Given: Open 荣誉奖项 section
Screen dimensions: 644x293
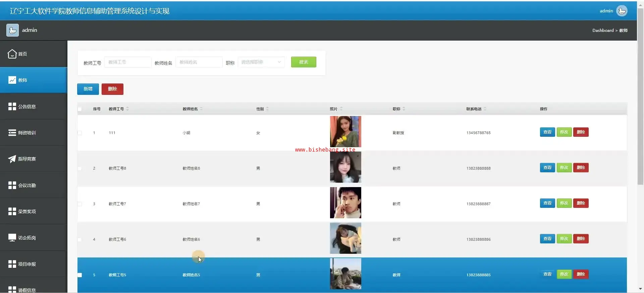Looking at the screenshot, I should pyautogui.click(x=34, y=211).
